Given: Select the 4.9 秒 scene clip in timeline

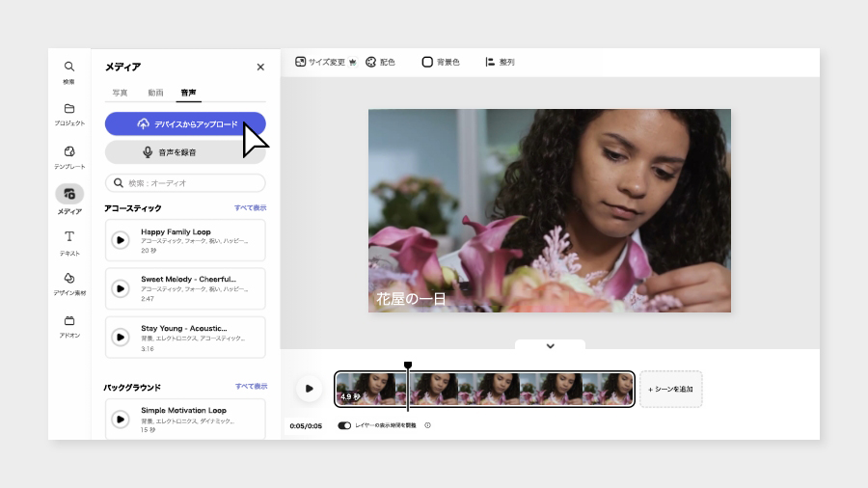Looking at the screenshot, I should click(x=484, y=389).
